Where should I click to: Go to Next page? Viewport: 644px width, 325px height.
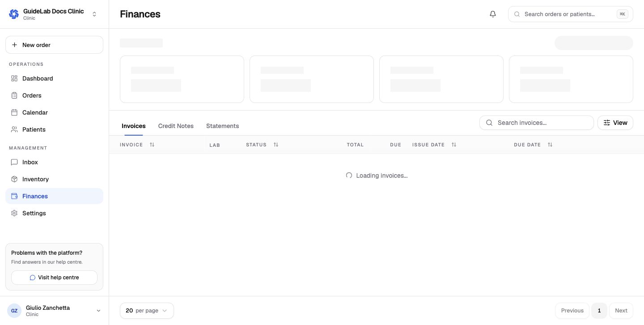point(621,311)
